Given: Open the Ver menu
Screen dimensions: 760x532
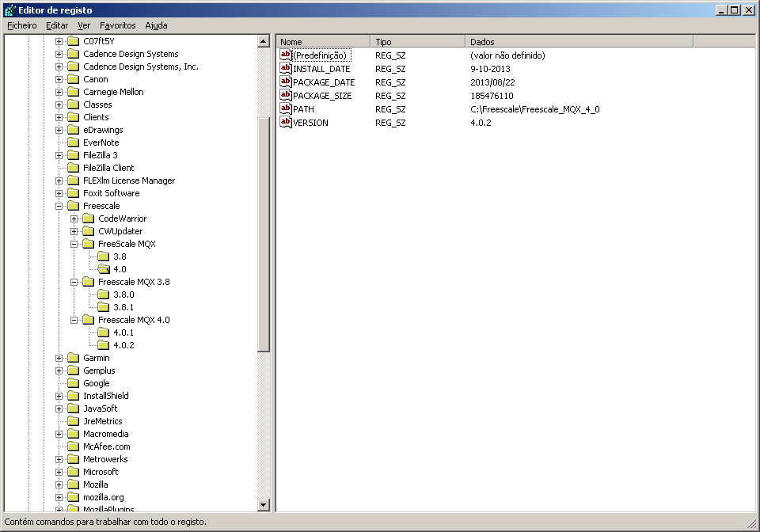Looking at the screenshot, I should (x=84, y=25).
